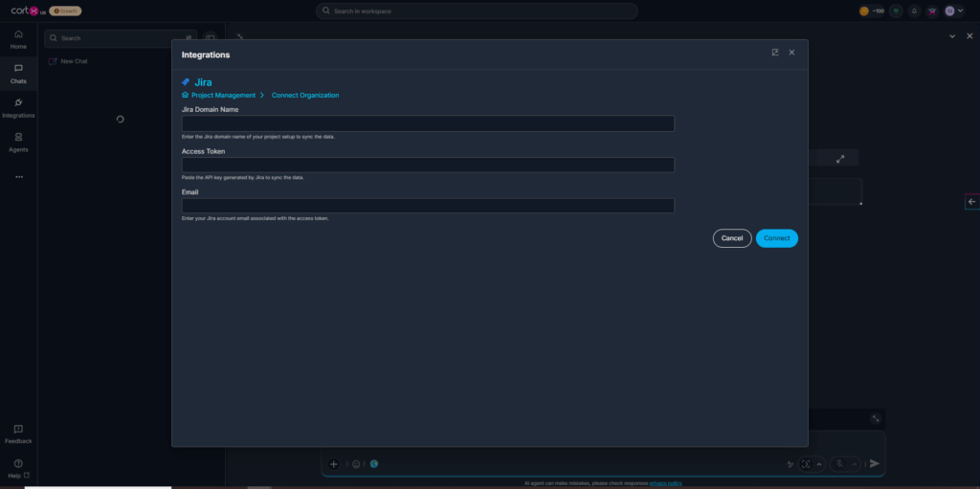Open the Help link in sidebar
The height and width of the screenshot is (489, 980).
(18, 469)
